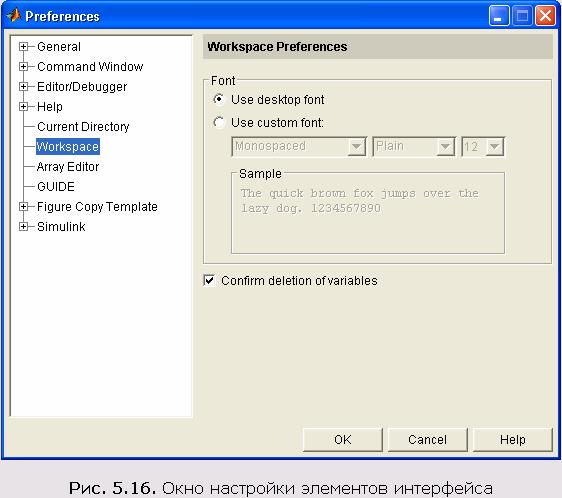Close the Preferences window

coord(546,16)
